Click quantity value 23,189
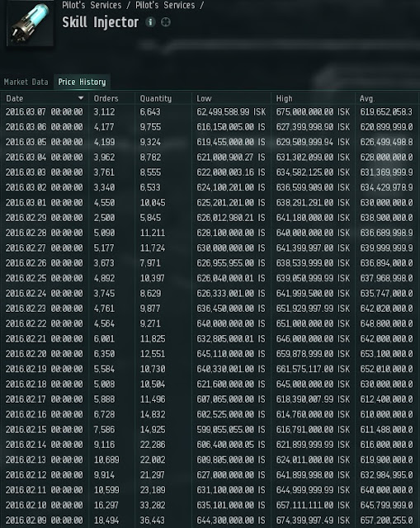Screen dimensions: 420x528 pos(153,490)
